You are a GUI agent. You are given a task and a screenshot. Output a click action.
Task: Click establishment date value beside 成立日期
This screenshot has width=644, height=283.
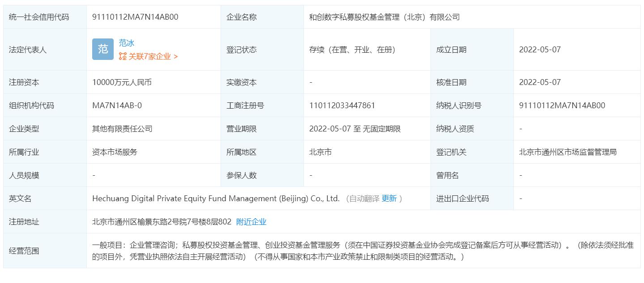(540, 50)
